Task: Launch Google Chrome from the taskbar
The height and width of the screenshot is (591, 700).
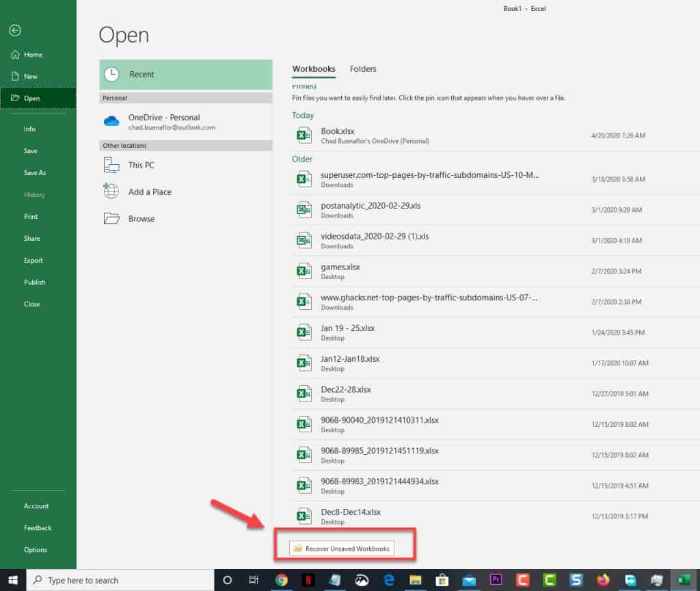Action: [x=281, y=580]
